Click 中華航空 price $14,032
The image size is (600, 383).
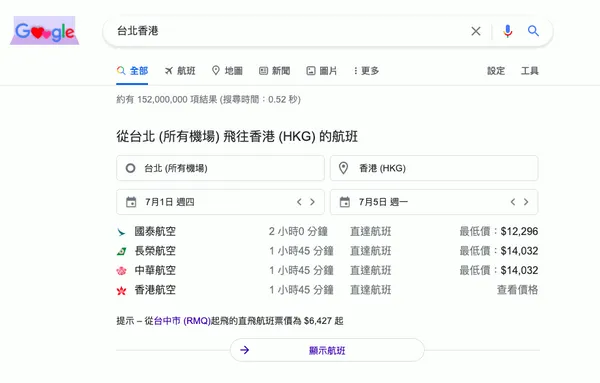point(499,271)
